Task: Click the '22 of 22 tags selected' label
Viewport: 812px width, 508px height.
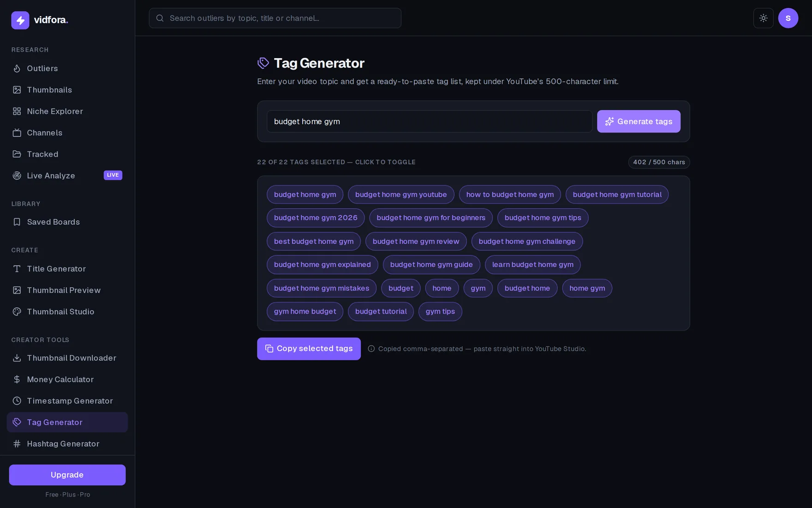Action: [336, 162]
